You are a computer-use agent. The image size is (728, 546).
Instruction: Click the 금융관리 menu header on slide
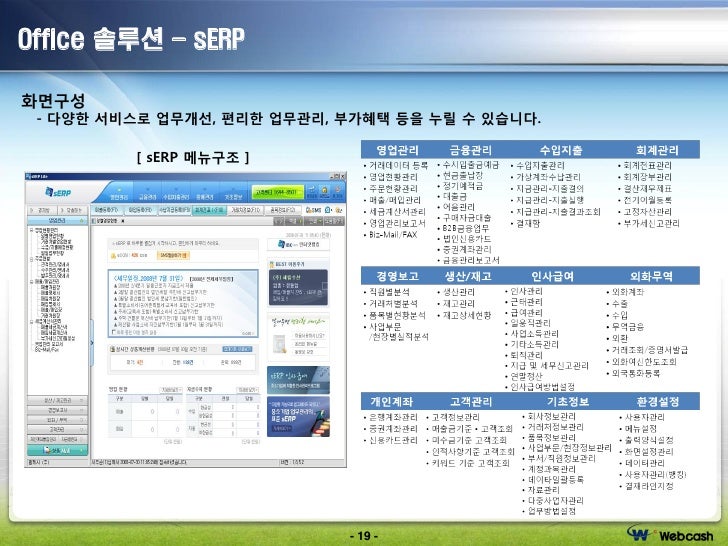(470, 150)
